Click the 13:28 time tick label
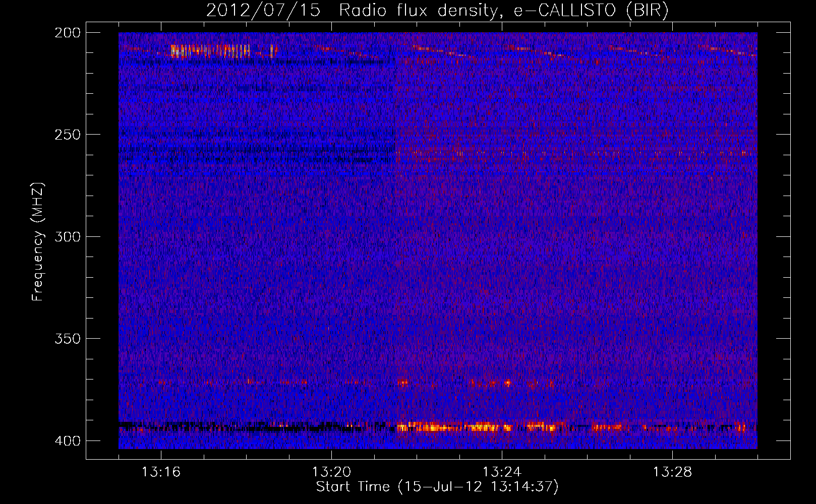816x504 pixels. click(x=672, y=472)
